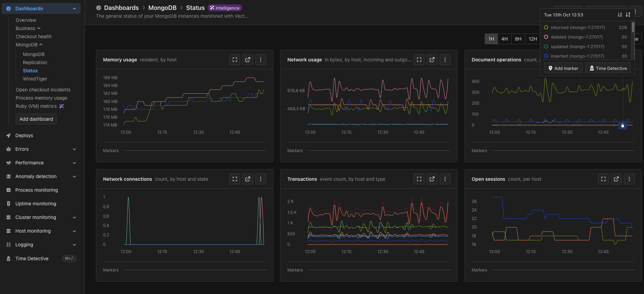Open the WiredTiger dashboard
Image resolution: width=644 pixels, height=294 pixels.
35,79
